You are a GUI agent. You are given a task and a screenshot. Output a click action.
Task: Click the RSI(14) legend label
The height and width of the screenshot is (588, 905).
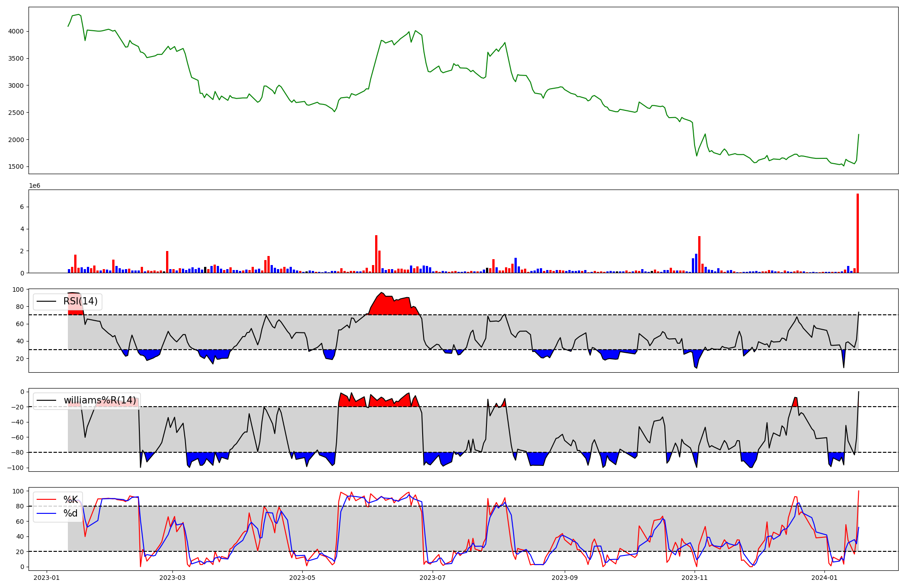[x=80, y=301]
